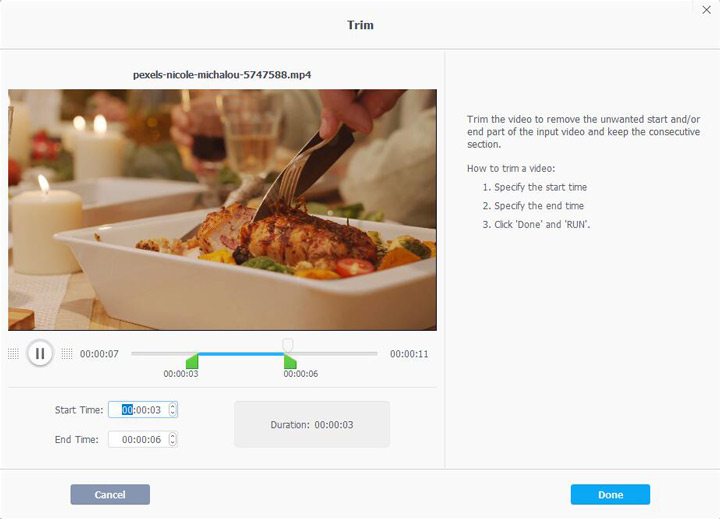Click the gray timeline track after end marker
This screenshot has height=519, width=720.
tap(336, 354)
